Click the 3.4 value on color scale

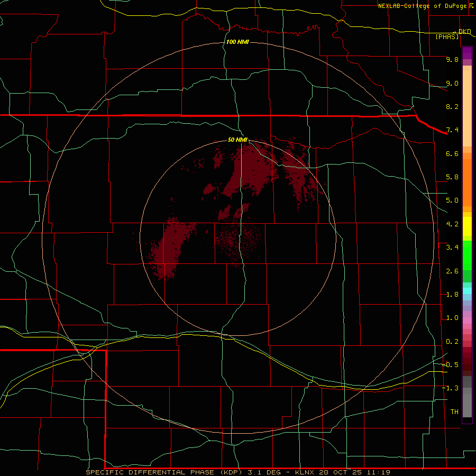(x=452, y=248)
